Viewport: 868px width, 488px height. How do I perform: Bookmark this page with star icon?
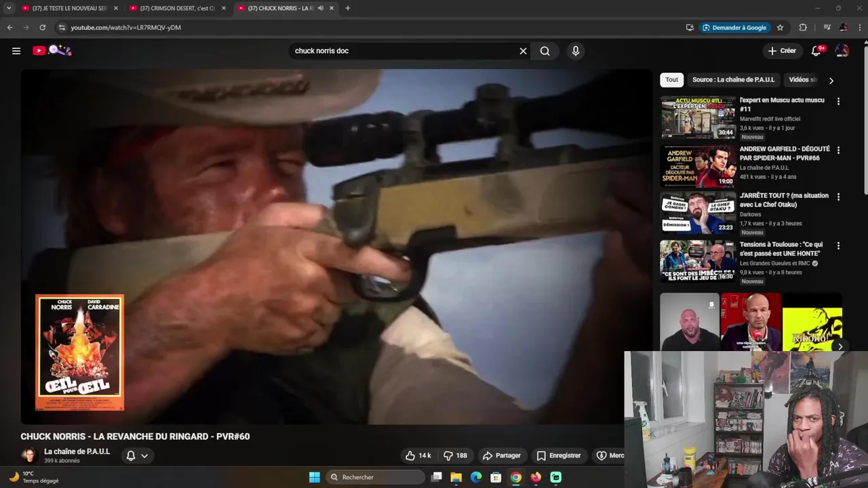click(780, 28)
